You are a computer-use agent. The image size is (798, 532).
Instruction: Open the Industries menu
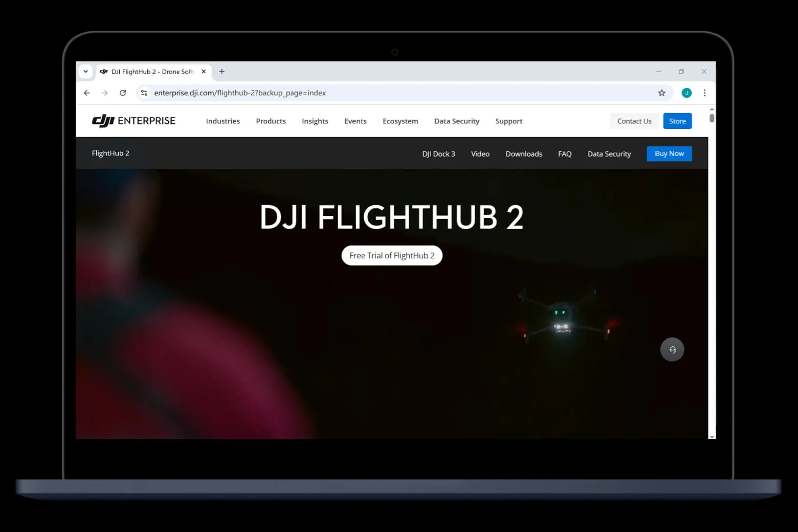click(x=223, y=121)
